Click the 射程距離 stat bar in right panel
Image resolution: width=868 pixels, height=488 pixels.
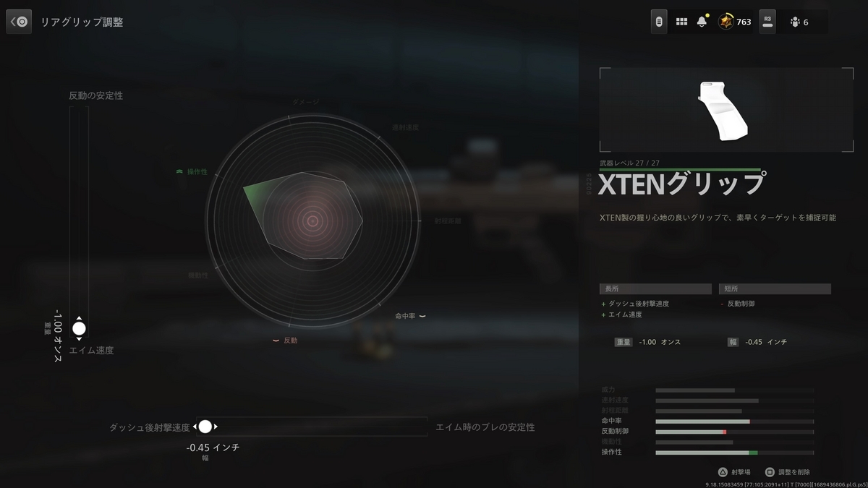pos(735,411)
